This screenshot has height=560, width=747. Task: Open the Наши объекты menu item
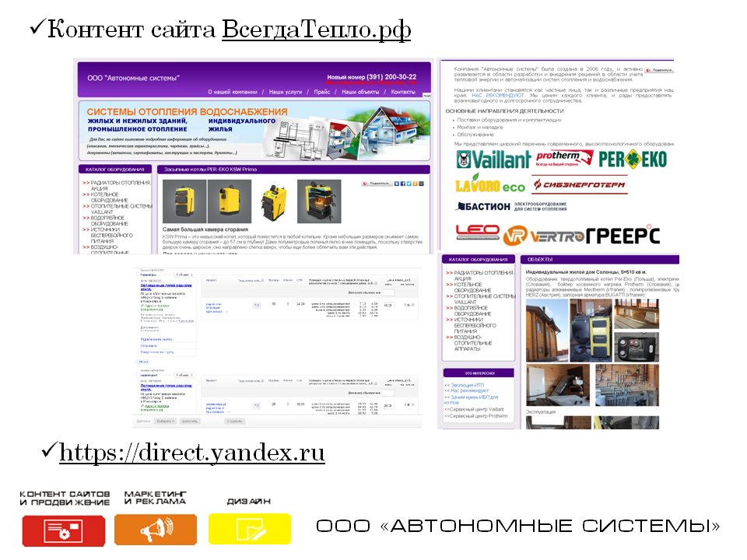(360, 92)
